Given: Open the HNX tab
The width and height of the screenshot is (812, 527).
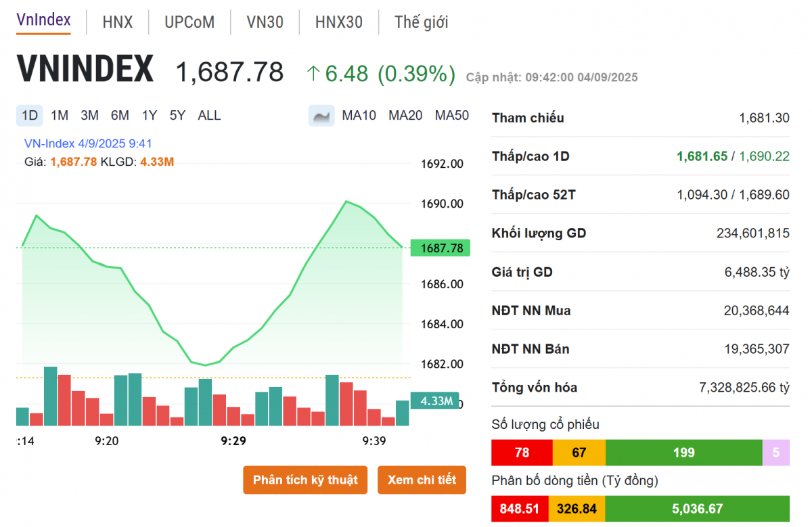Looking at the screenshot, I should click(x=118, y=22).
